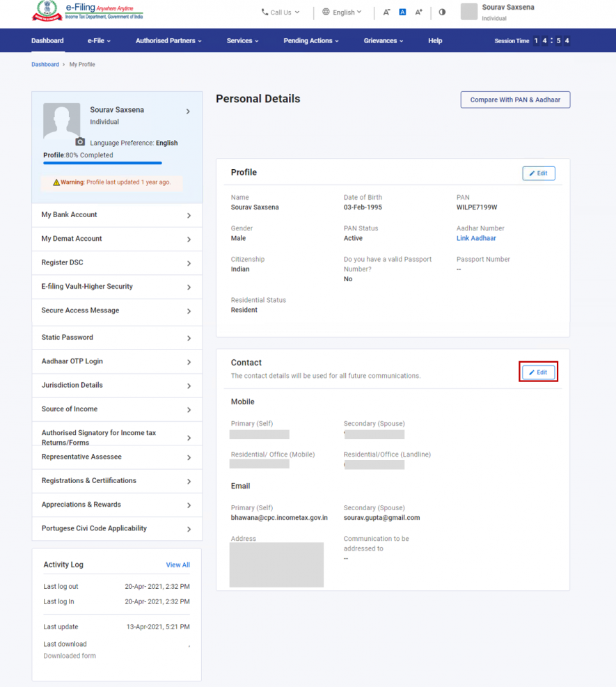Edit the Profile section
This screenshot has width=616, height=687.
[x=538, y=173]
